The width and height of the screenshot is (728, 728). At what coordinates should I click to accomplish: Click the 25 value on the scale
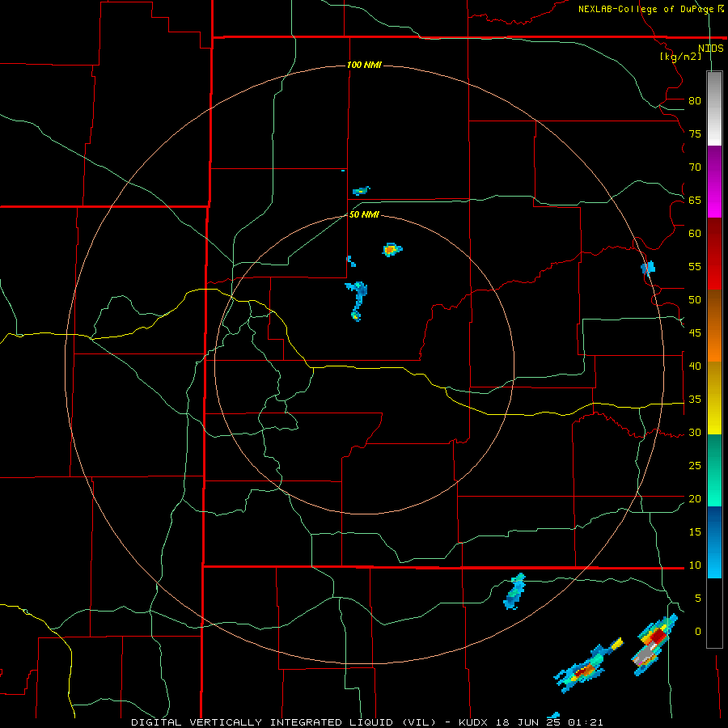pyautogui.click(x=695, y=465)
